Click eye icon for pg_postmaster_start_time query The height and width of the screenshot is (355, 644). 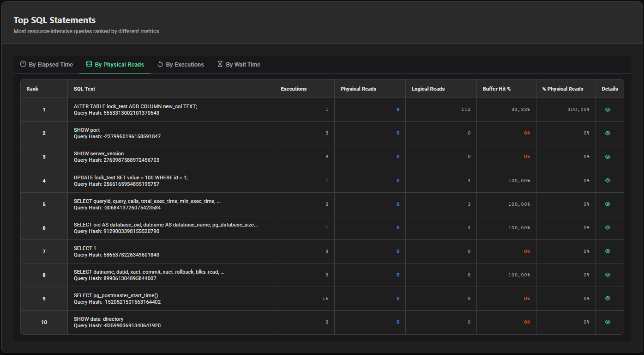tap(608, 299)
